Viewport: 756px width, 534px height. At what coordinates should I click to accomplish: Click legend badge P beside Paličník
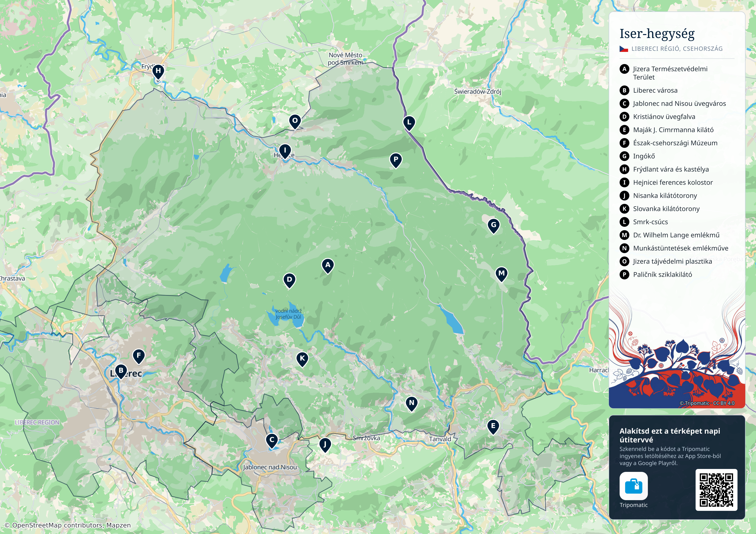click(624, 274)
